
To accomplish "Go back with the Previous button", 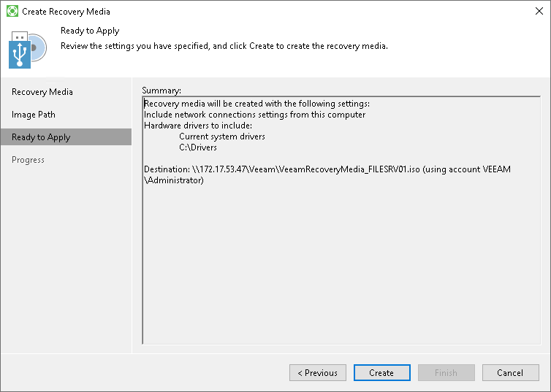I will [x=318, y=372].
